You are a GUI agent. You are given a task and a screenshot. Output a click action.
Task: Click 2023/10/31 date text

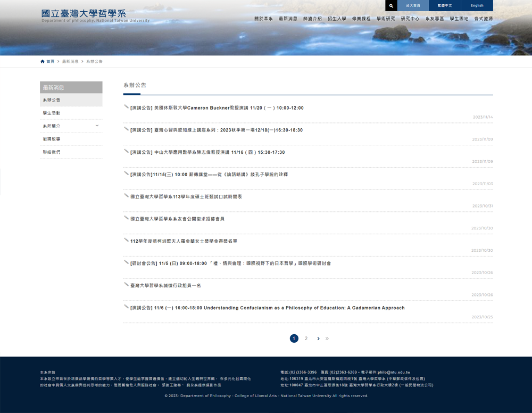[x=483, y=206]
